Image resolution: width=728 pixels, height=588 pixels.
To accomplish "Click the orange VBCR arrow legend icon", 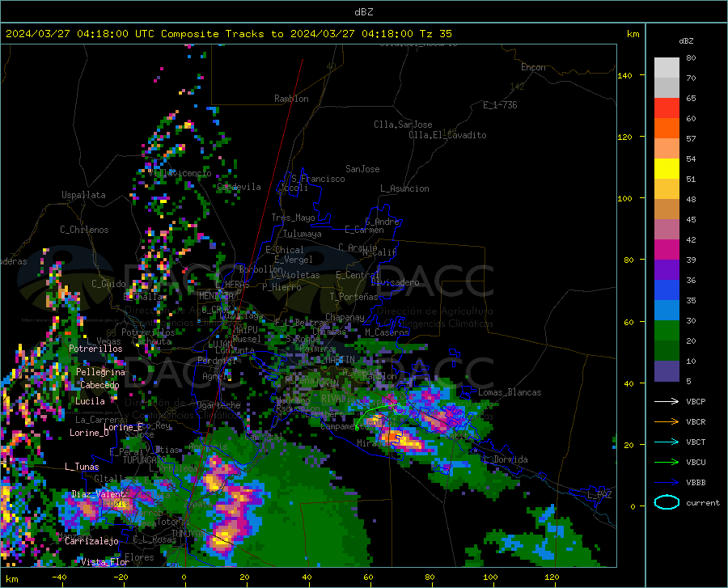I will (x=667, y=422).
